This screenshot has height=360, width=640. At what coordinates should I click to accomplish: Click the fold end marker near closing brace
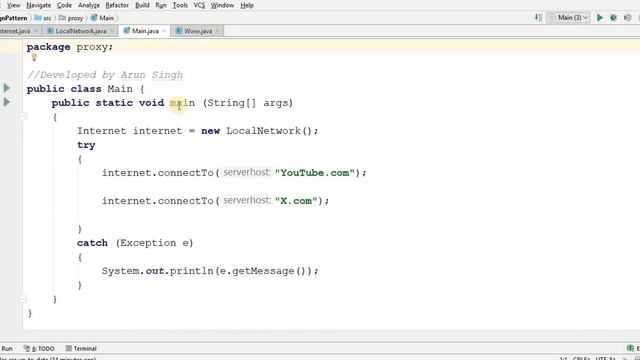coord(23,299)
